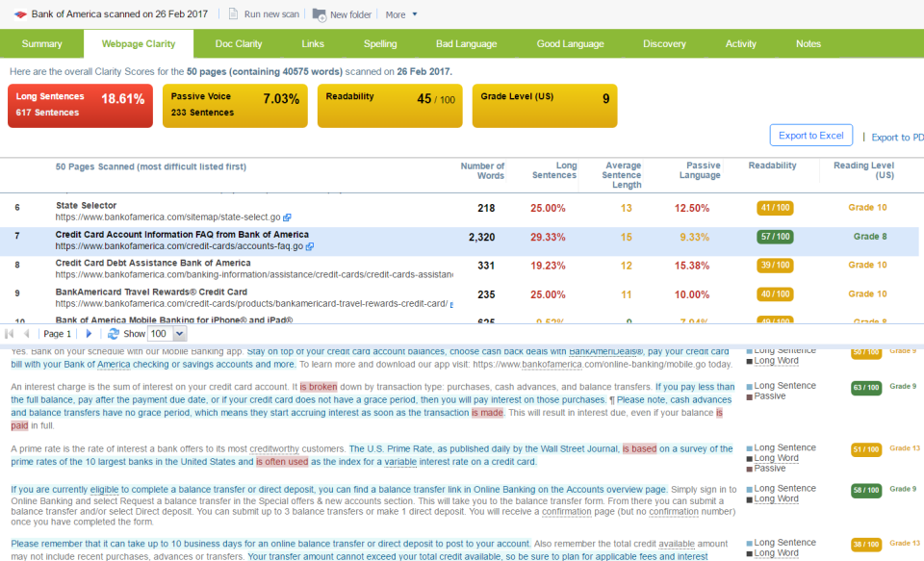Click the refresh icon in pager bar
This screenshot has height=561, width=924.
click(x=113, y=334)
